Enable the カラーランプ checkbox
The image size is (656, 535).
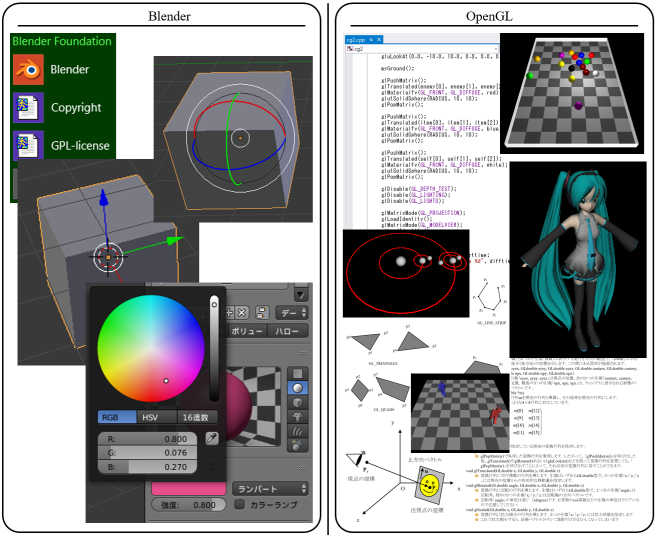tap(239, 504)
